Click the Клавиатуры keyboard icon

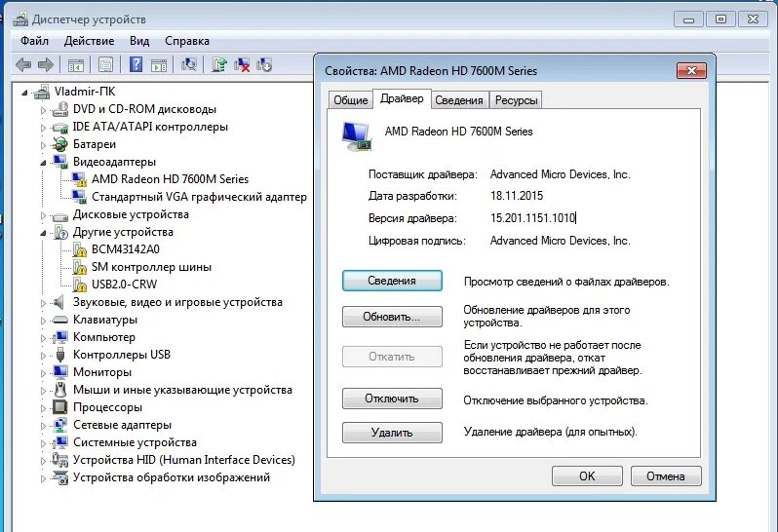tap(60, 320)
